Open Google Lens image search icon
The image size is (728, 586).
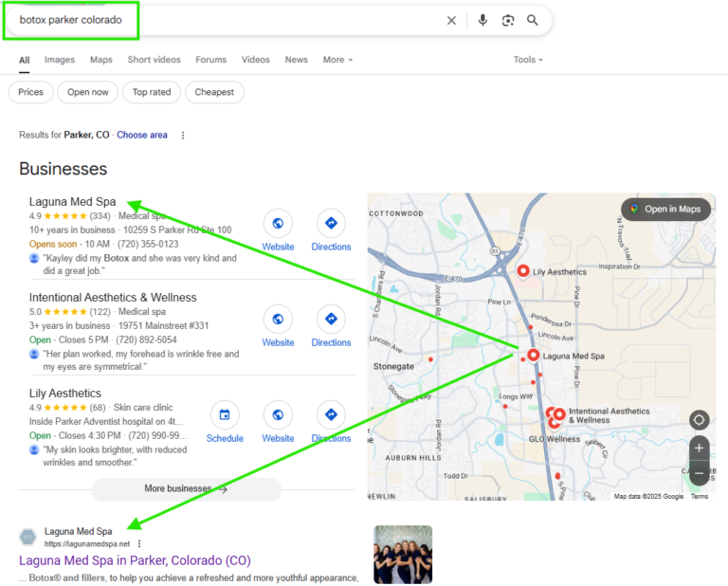pyautogui.click(x=508, y=21)
